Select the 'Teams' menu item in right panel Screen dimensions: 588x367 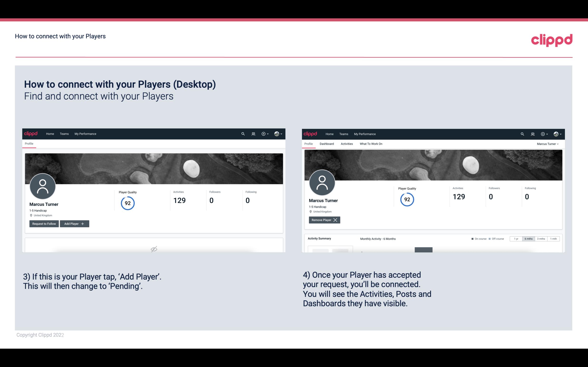click(343, 133)
